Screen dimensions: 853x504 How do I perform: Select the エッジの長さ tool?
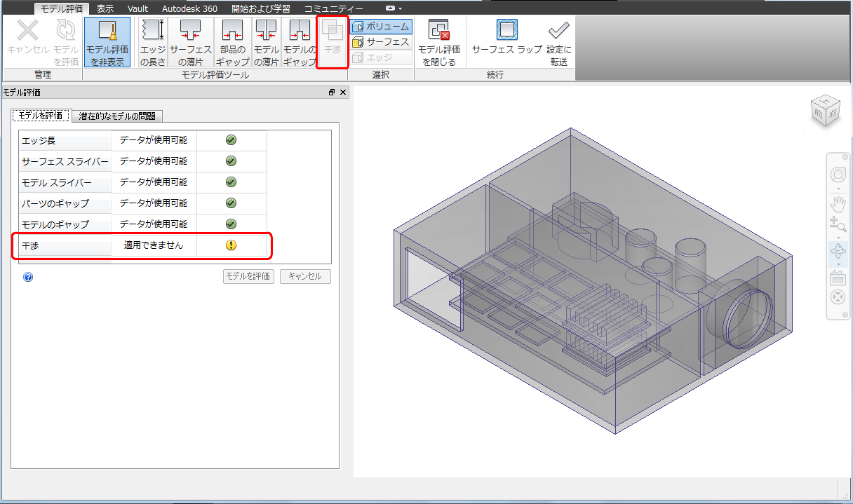152,42
